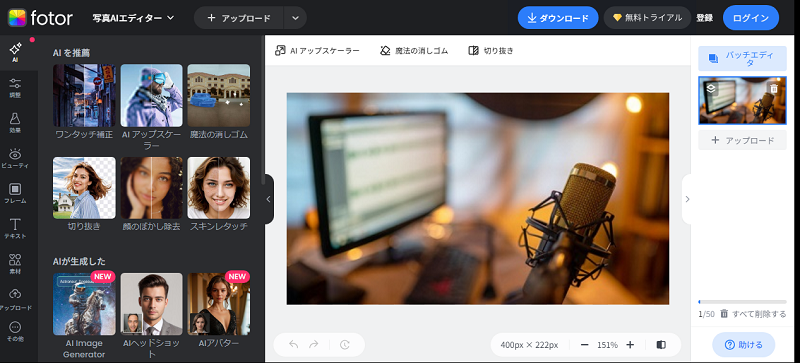This screenshot has height=363, width=800.
Task: Click the top アップロード button
Action: 239,18
